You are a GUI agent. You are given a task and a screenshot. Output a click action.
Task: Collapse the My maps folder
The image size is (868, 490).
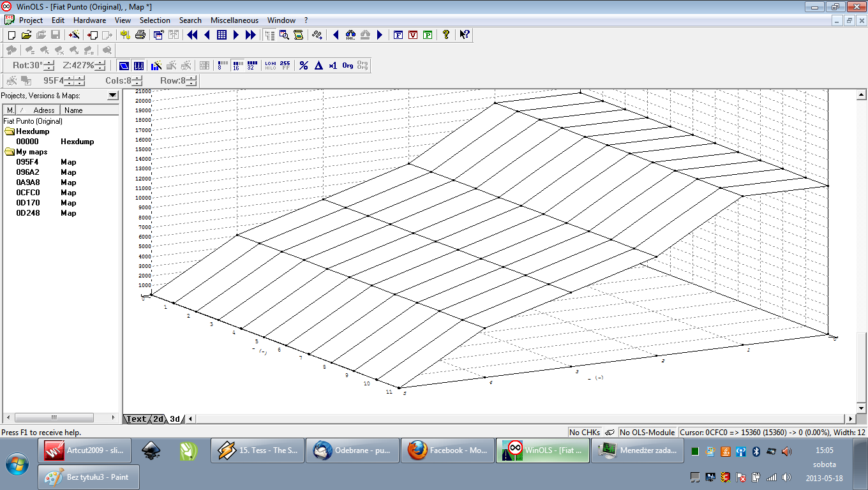(10, 152)
